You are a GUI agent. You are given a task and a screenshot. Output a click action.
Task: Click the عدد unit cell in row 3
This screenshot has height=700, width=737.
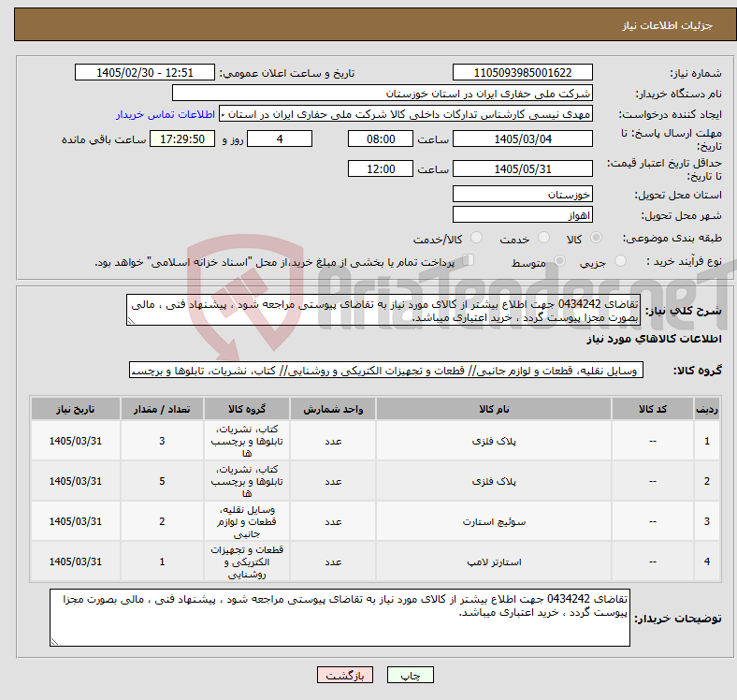pyautogui.click(x=333, y=521)
